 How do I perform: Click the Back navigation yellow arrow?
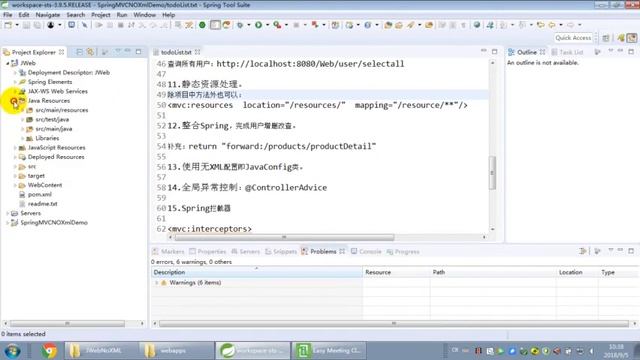pos(551,25)
